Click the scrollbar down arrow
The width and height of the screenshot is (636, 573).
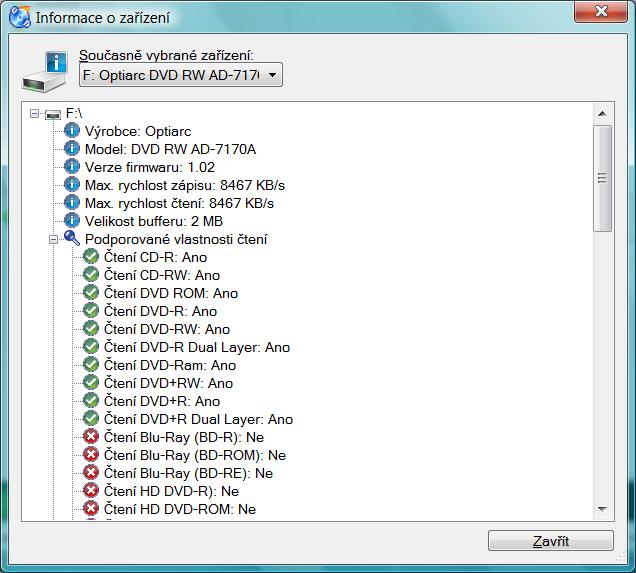click(x=602, y=509)
